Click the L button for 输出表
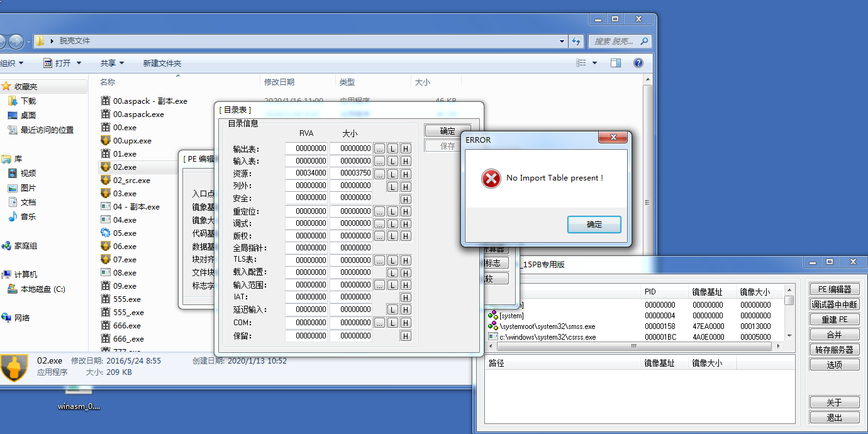Viewport: 868px width, 434px height. click(392, 149)
